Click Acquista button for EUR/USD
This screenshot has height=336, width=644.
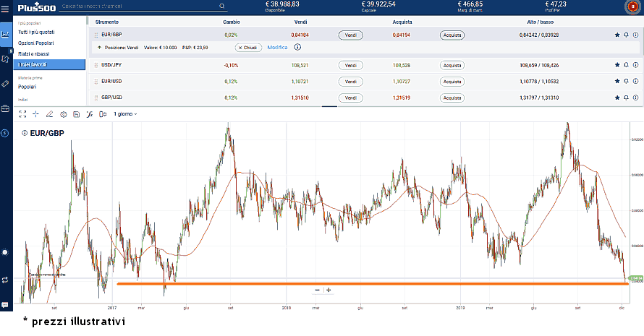click(452, 82)
